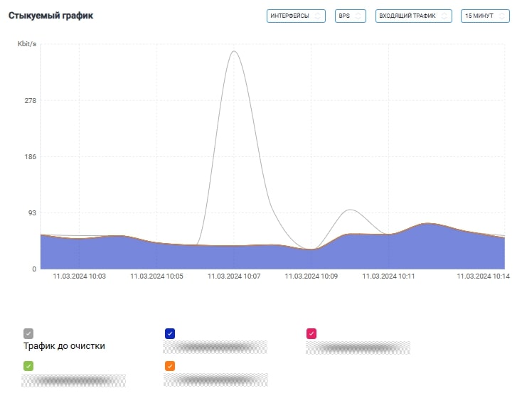Click the x-axis label 11.03.2024 10:11
517x420 pixels.
click(388, 276)
